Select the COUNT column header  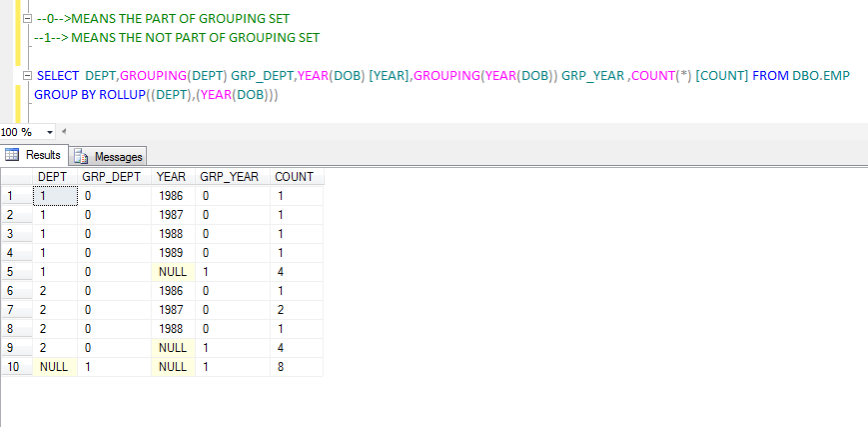click(x=296, y=177)
